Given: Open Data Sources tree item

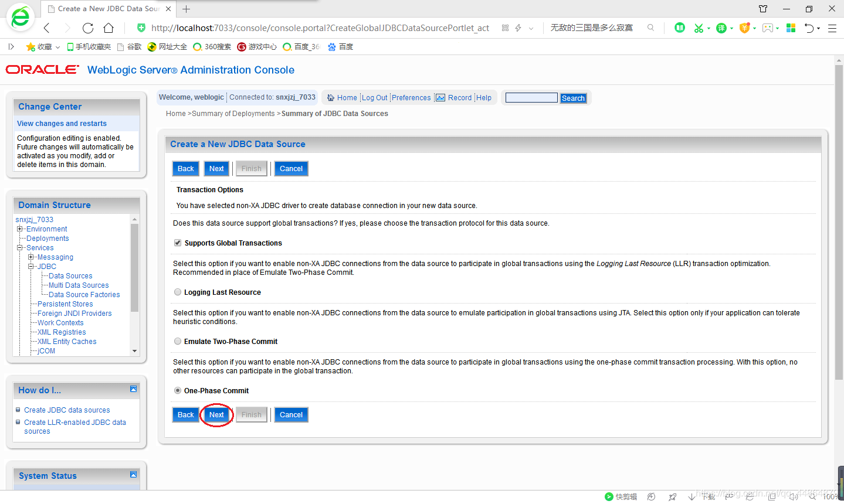Looking at the screenshot, I should click(70, 276).
